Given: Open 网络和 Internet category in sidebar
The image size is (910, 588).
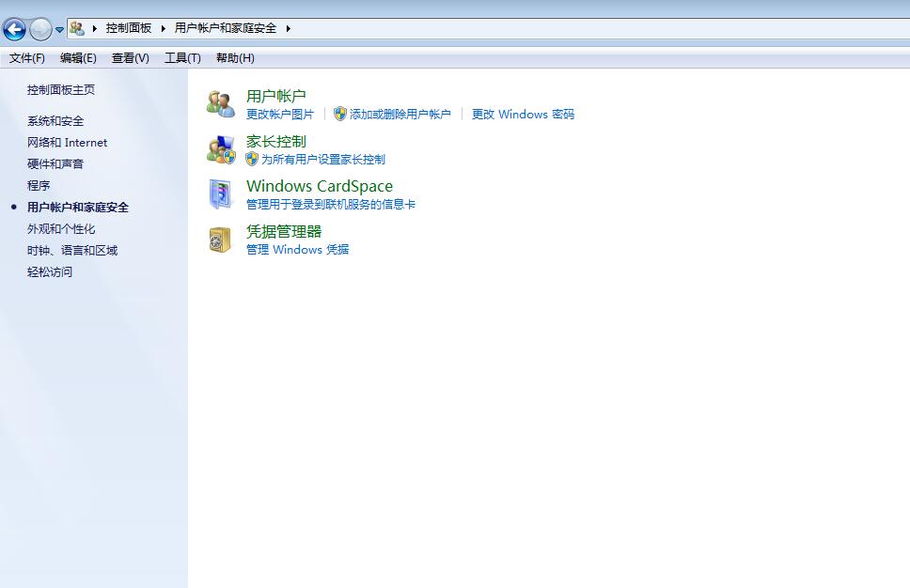Looking at the screenshot, I should (x=67, y=143).
